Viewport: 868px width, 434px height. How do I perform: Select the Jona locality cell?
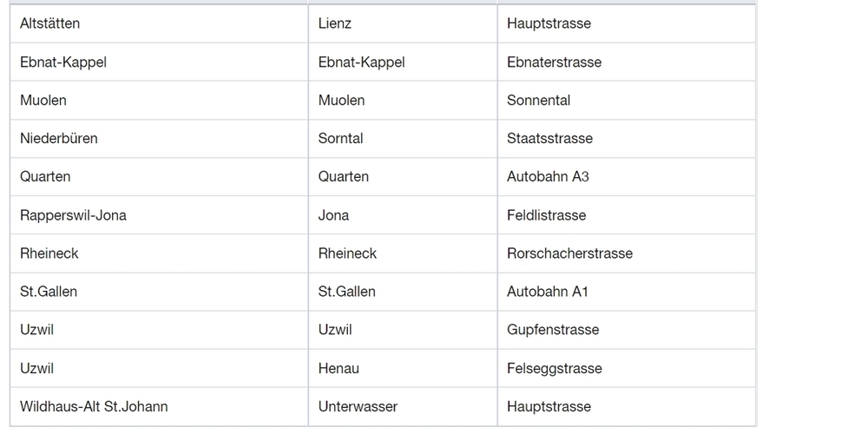[x=334, y=215]
